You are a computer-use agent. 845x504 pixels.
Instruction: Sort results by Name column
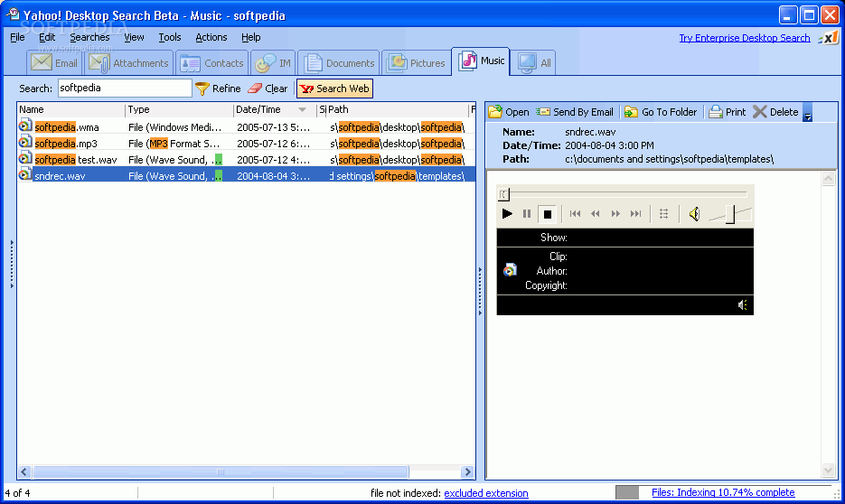71,109
